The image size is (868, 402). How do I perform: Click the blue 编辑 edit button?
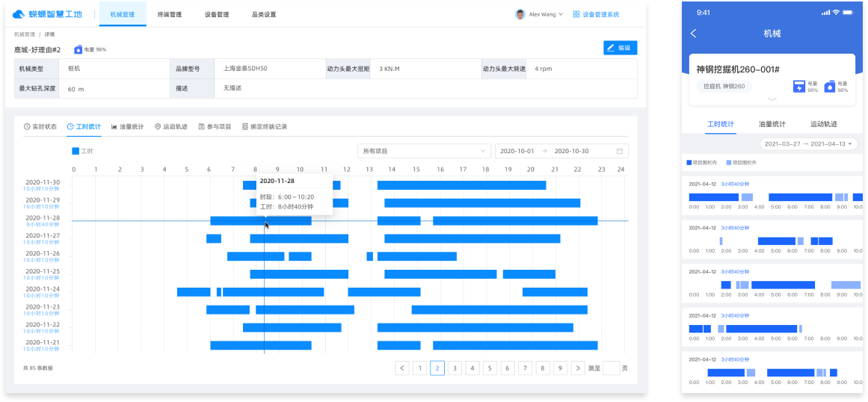[x=620, y=48]
